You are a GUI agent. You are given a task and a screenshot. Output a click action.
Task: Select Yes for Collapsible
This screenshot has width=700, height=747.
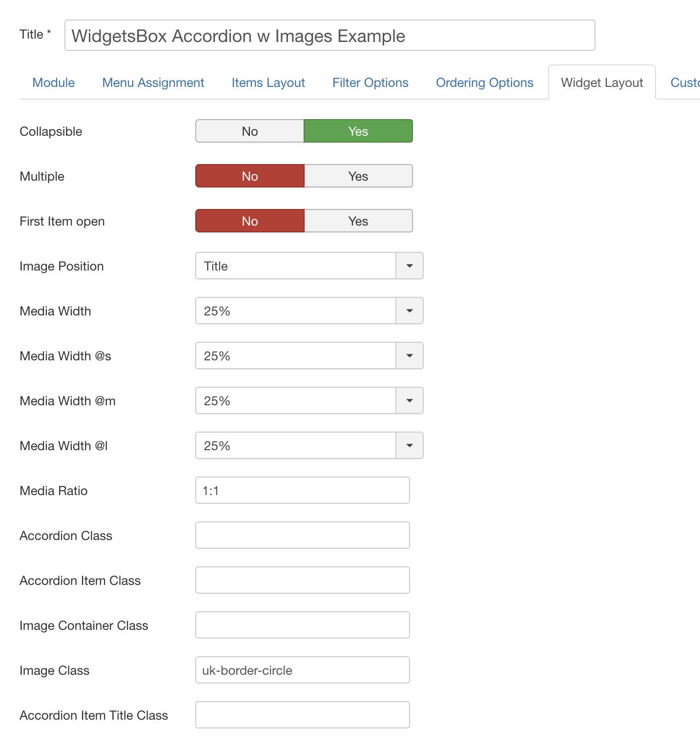click(358, 131)
